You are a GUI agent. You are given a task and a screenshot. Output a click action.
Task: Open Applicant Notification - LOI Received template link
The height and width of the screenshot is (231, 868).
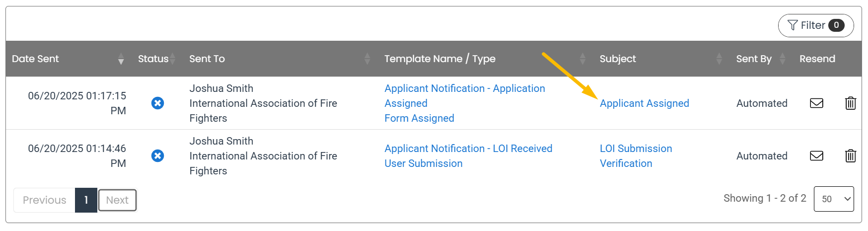(468, 149)
